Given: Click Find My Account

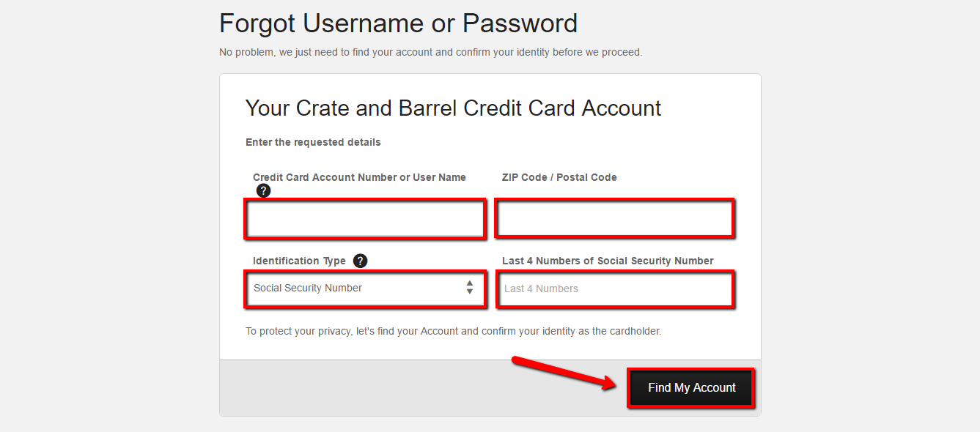Looking at the screenshot, I should pyautogui.click(x=690, y=387).
